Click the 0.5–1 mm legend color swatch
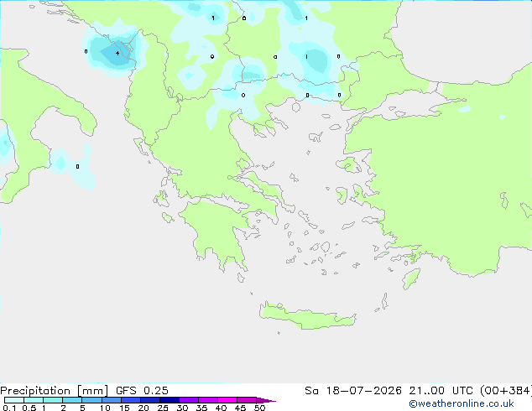 (34, 400)
